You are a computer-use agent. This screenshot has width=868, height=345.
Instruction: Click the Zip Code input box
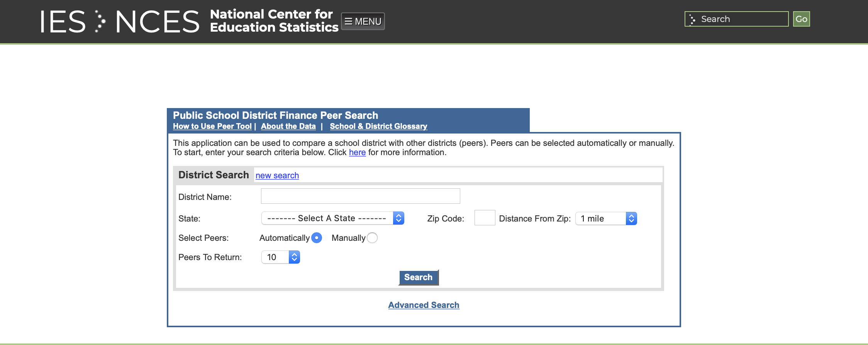pyautogui.click(x=485, y=218)
